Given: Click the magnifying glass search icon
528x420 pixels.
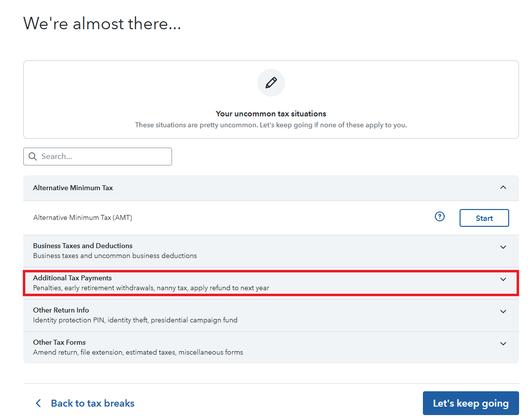Looking at the screenshot, I should click(x=33, y=157).
